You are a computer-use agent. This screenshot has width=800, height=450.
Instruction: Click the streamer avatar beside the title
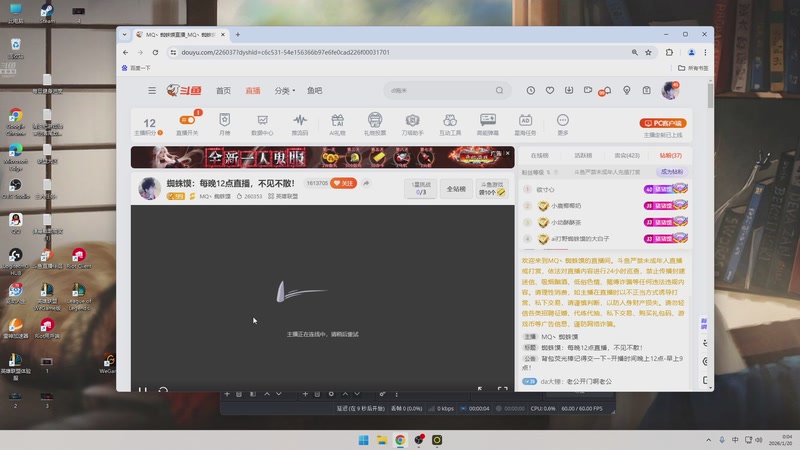149,189
